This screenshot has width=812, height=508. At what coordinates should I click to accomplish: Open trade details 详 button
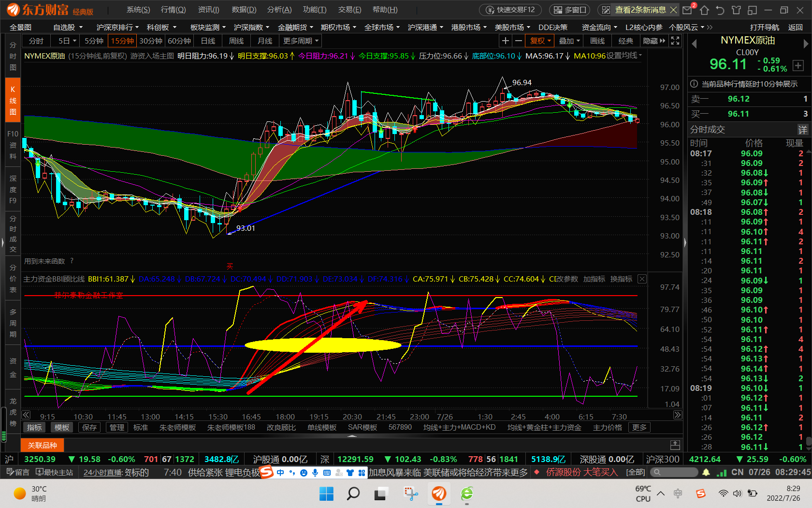(802, 130)
